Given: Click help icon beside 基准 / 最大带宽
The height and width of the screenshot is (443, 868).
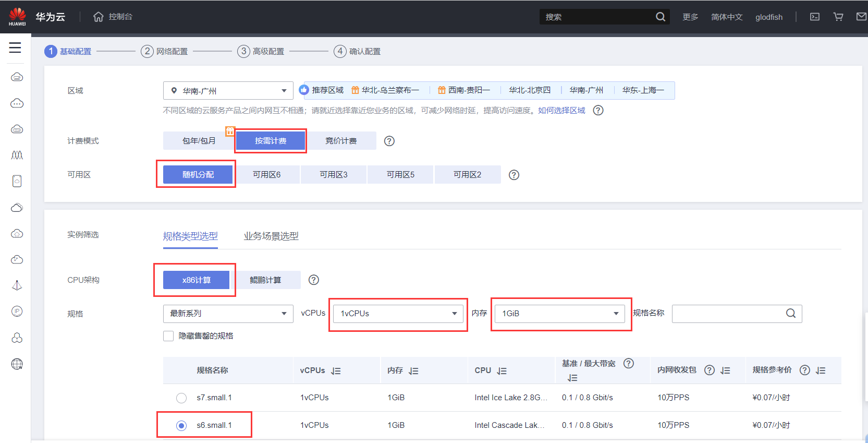Looking at the screenshot, I should pos(629,363).
